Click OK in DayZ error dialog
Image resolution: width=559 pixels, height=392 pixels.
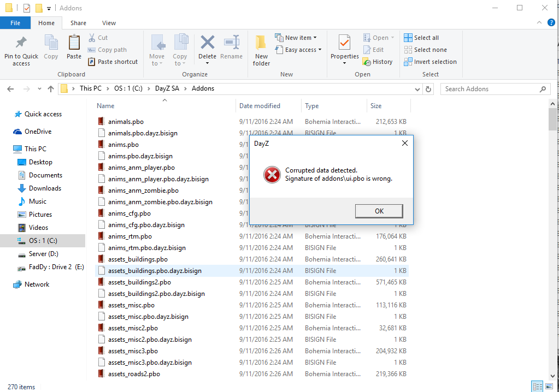[x=379, y=211]
